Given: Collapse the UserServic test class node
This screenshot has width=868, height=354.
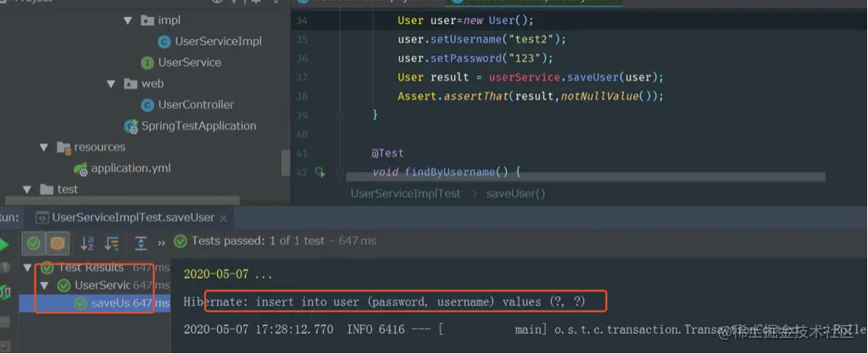Looking at the screenshot, I should pyautogui.click(x=45, y=285).
